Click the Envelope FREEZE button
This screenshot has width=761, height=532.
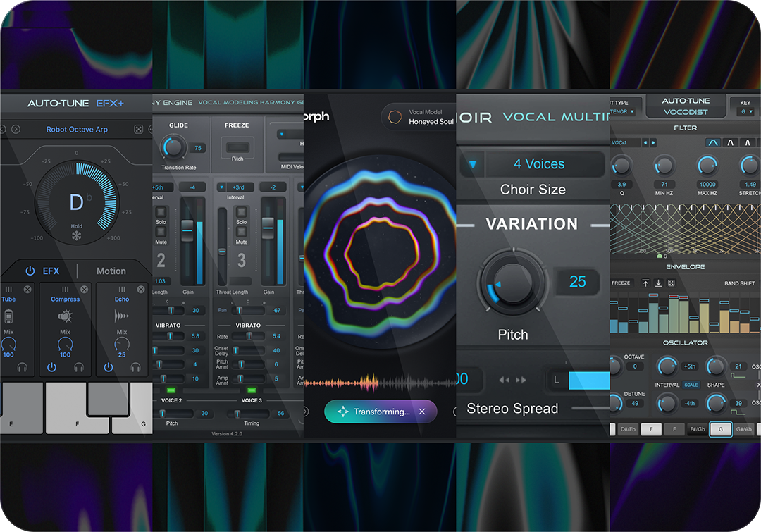coord(621,283)
